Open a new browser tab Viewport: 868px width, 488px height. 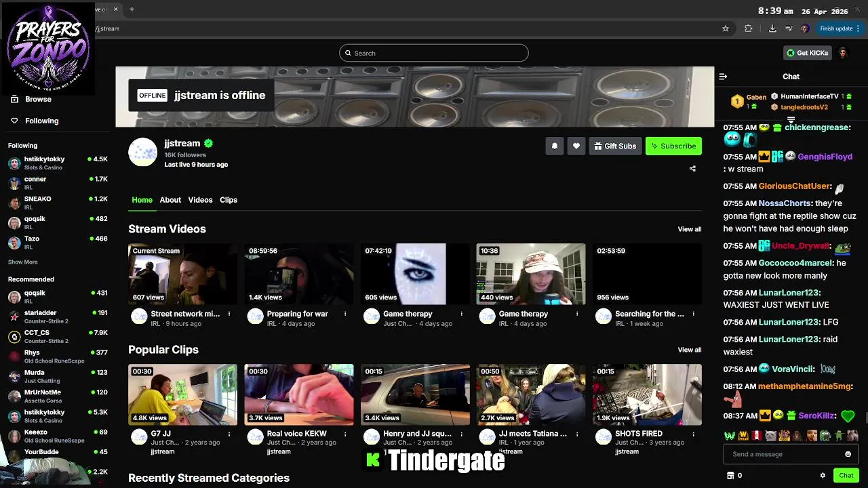132,9
